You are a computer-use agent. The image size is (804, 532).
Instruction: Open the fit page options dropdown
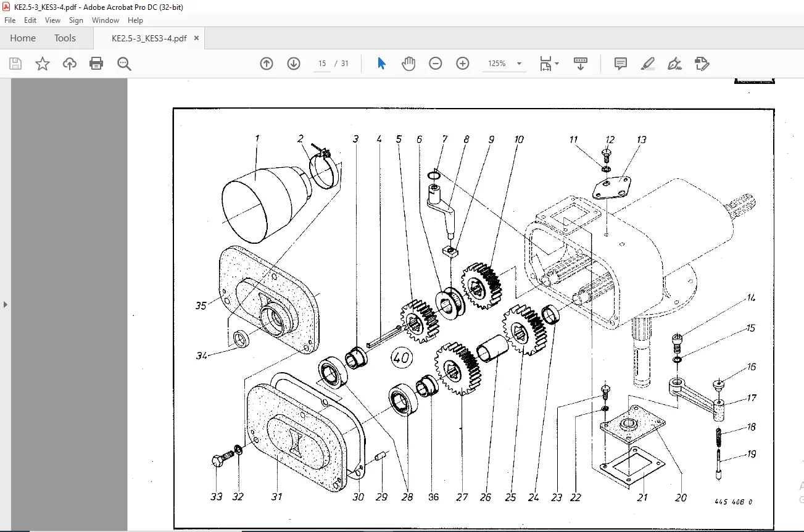[549, 64]
